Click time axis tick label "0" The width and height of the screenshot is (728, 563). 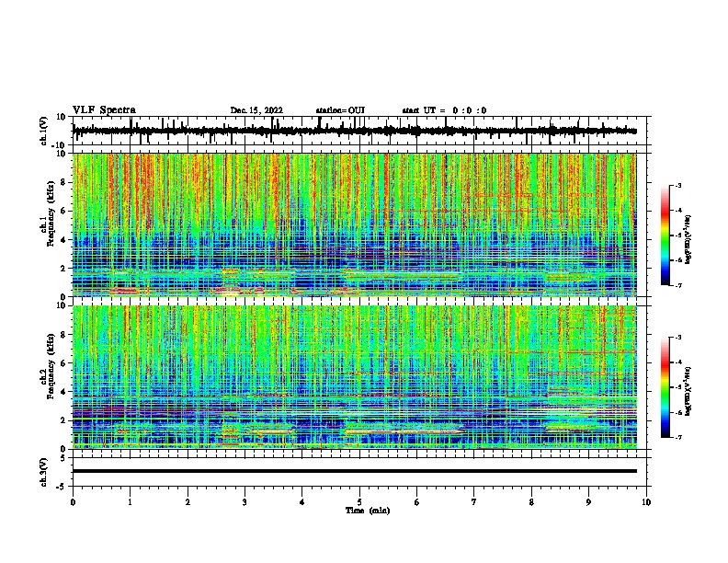click(73, 502)
